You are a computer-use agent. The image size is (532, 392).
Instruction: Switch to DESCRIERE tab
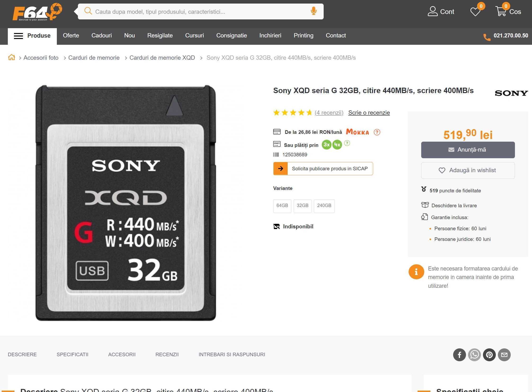click(22, 355)
